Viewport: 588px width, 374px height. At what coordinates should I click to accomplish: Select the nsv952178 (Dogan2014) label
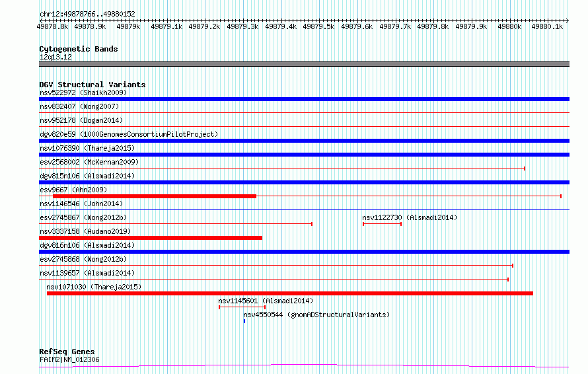click(81, 120)
